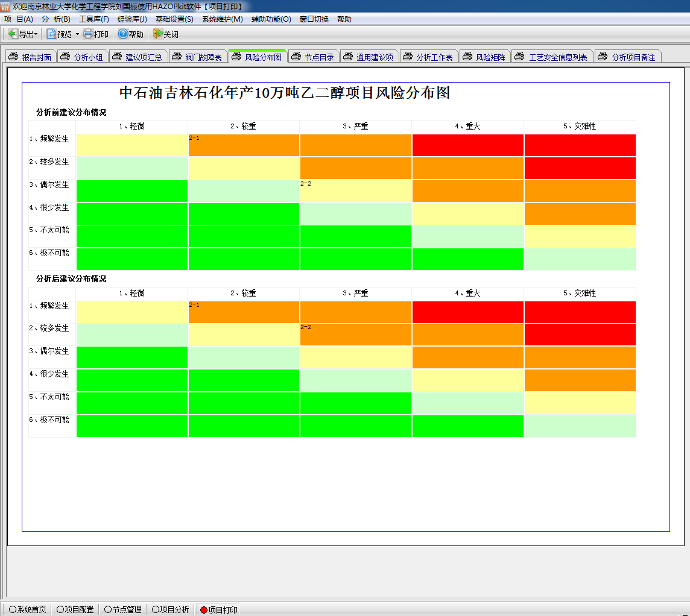Click printer icon on 分析小组 tab
The width and height of the screenshot is (690, 616).
click(65, 56)
